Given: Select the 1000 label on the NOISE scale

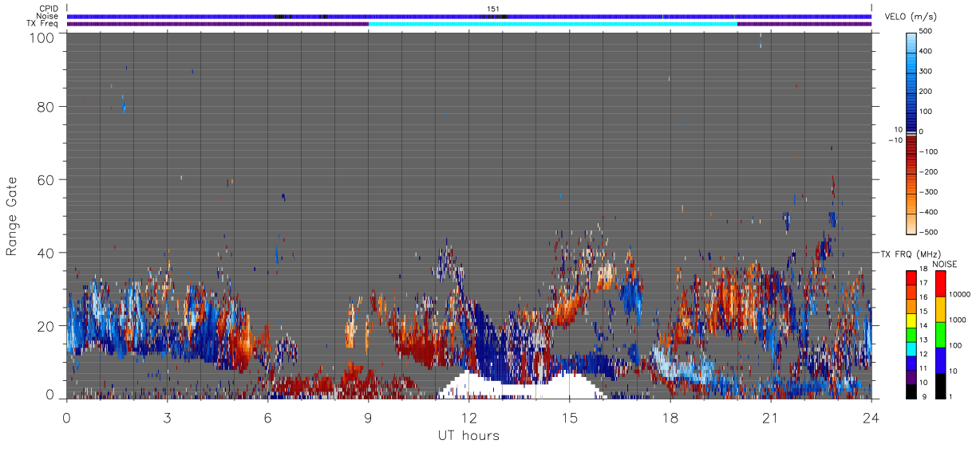Looking at the screenshot, I should (x=956, y=320).
